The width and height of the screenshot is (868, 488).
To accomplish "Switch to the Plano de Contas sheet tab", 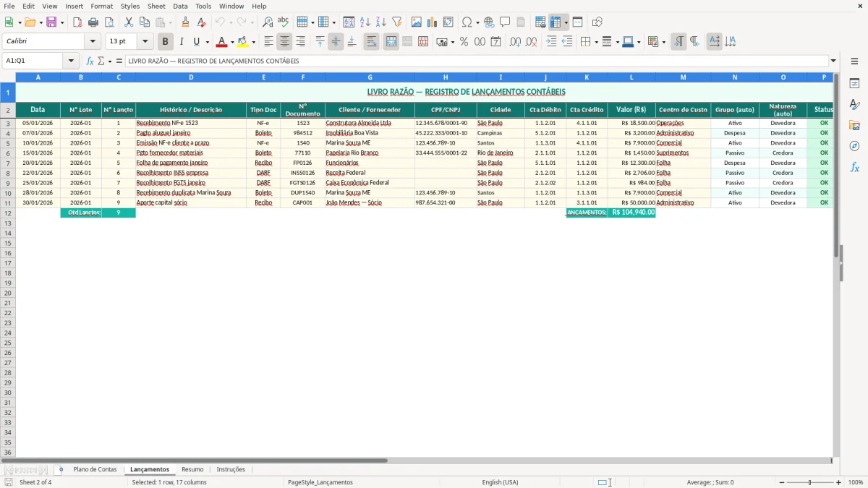I will click(x=95, y=469).
